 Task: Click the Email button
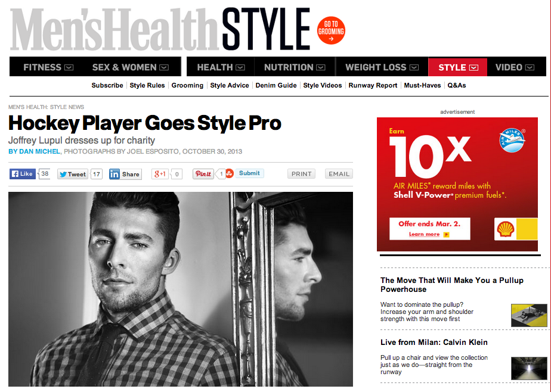[x=339, y=174]
